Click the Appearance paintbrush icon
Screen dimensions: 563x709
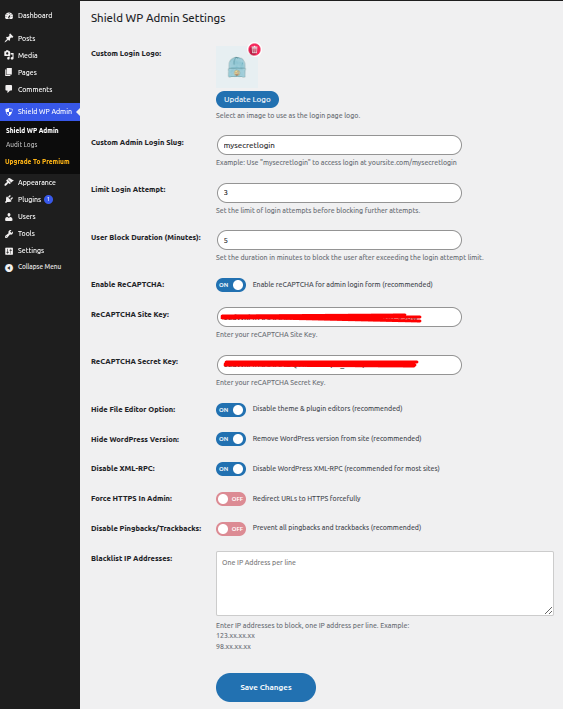(x=9, y=182)
